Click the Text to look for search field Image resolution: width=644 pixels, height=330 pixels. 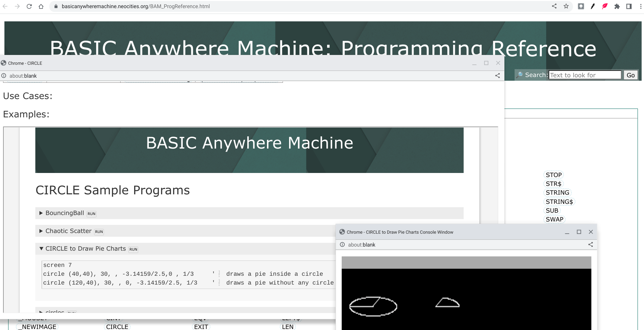[x=585, y=75]
